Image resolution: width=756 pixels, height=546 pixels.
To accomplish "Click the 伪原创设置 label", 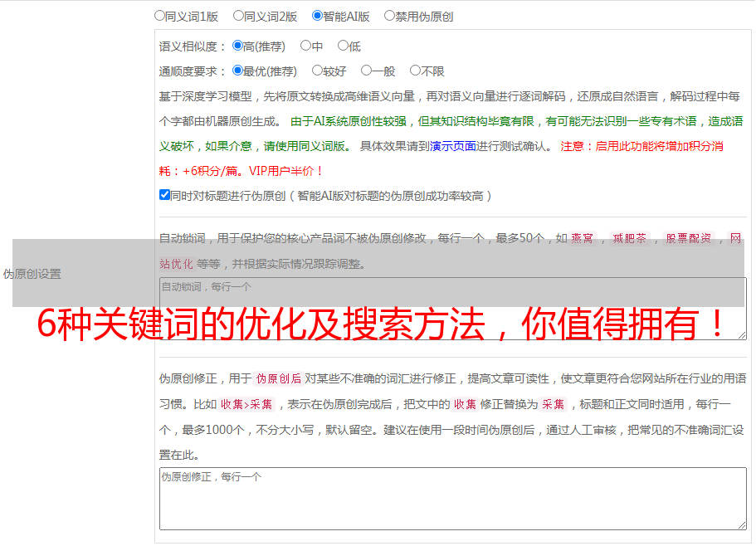I will tap(32, 274).
